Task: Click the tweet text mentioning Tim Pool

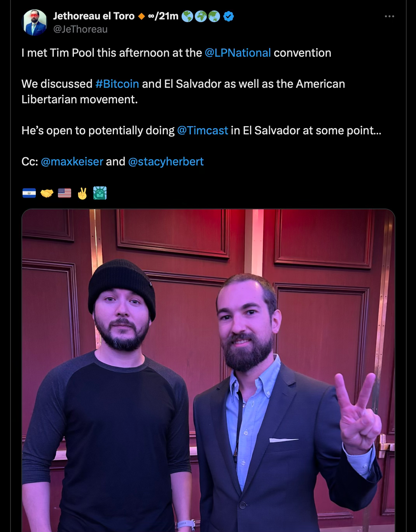Action: pos(176,53)
